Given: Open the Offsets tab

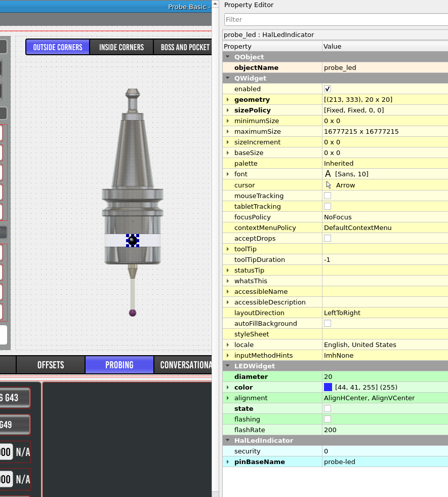Looking at the screenshot, I should (x=51, y=365).
